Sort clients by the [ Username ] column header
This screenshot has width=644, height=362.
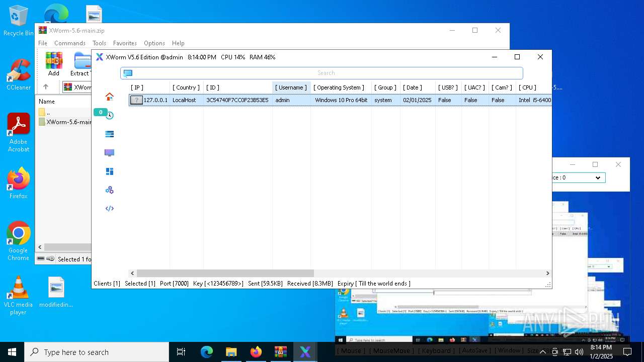point(291,87)
